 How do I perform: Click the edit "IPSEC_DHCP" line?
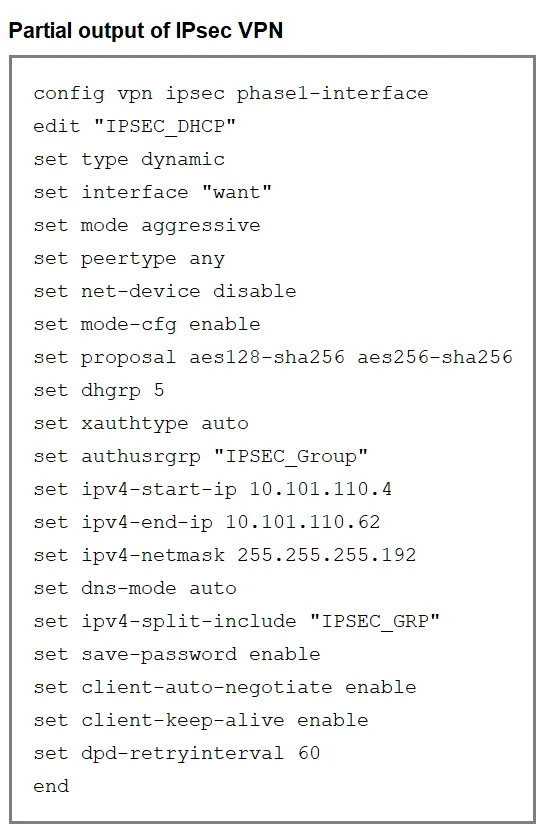coord(134,127)
